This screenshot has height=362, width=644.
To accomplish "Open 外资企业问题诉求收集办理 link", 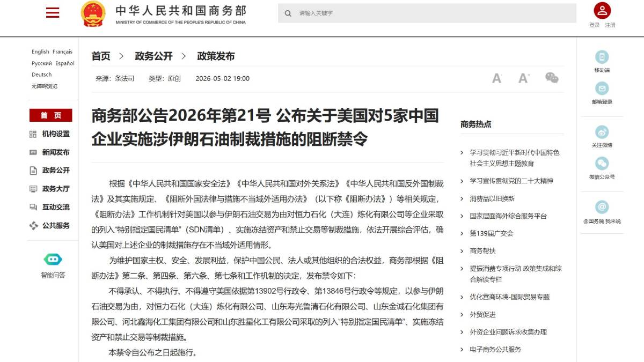I will [508, 332].
